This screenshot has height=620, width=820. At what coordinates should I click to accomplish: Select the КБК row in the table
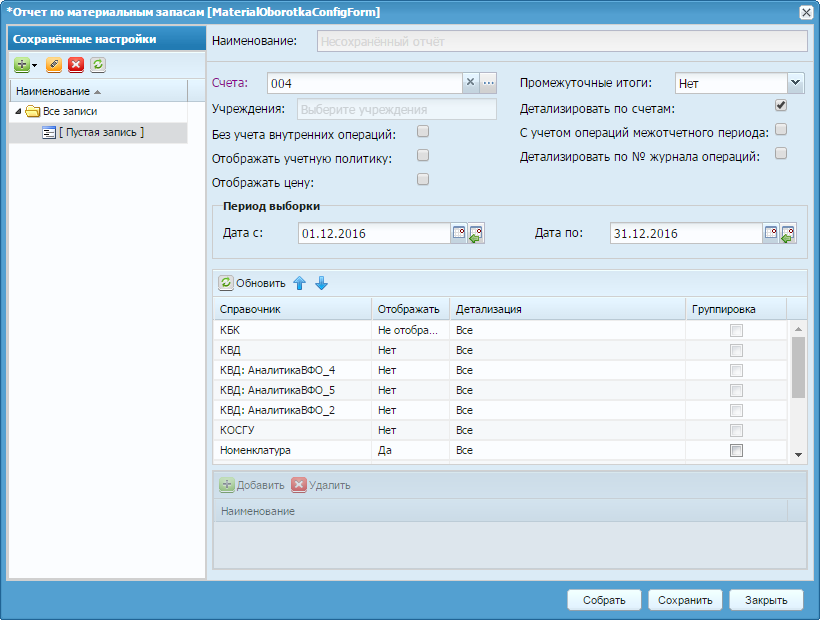[x=500, y=330]
